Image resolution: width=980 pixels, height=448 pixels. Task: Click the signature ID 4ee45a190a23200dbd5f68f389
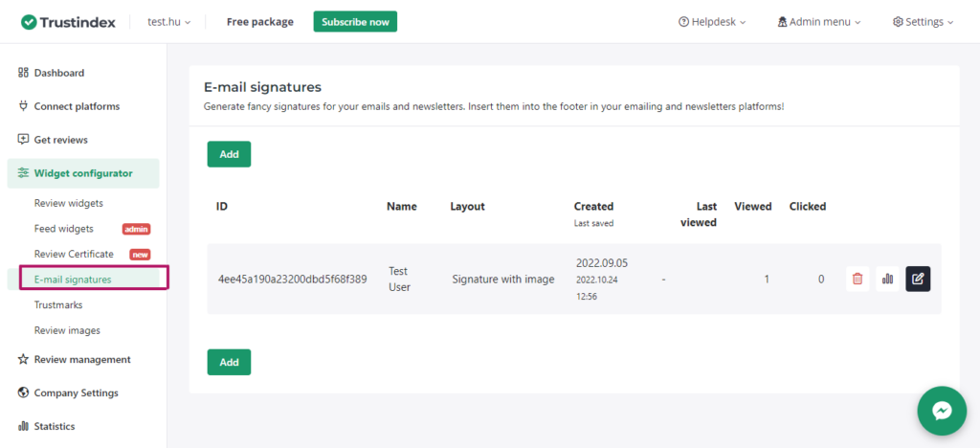point(292,280)
